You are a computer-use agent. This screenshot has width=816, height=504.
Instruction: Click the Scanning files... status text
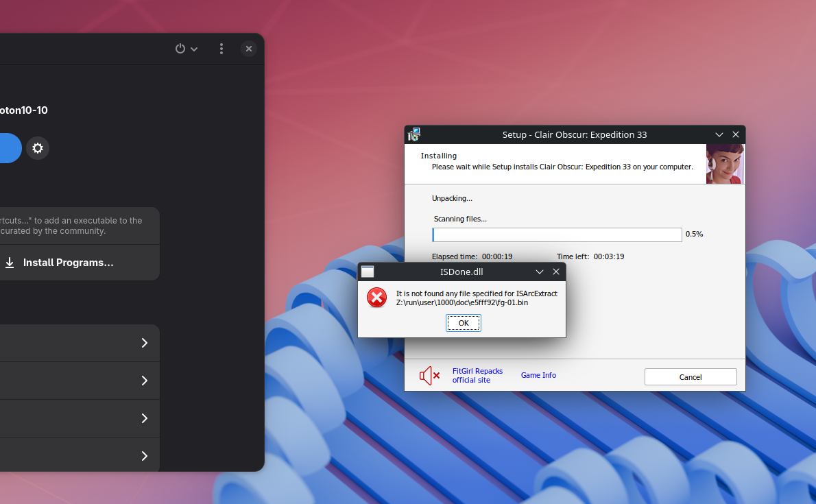460,219
